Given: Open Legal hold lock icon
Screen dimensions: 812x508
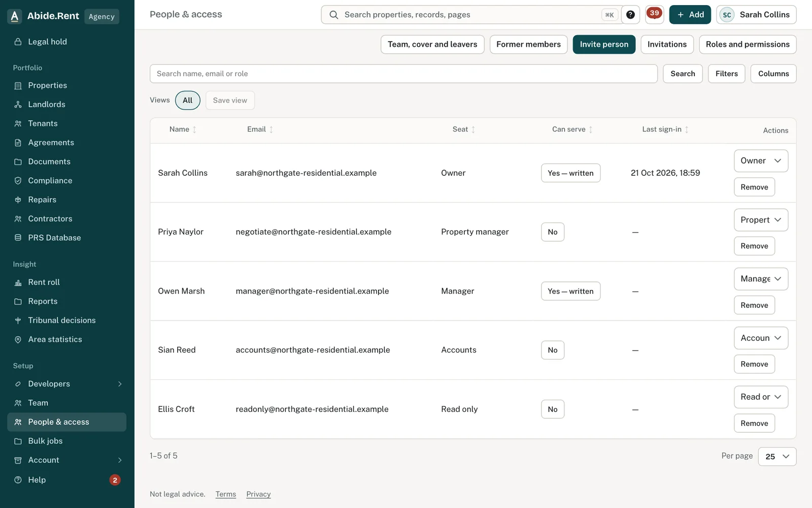Looking at the screenshot, I should [18, 42].
